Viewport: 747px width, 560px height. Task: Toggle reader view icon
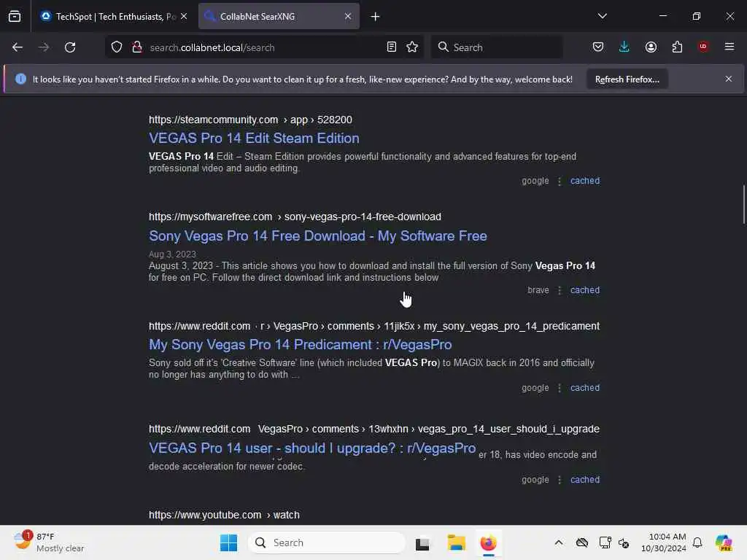click(392, 47)
